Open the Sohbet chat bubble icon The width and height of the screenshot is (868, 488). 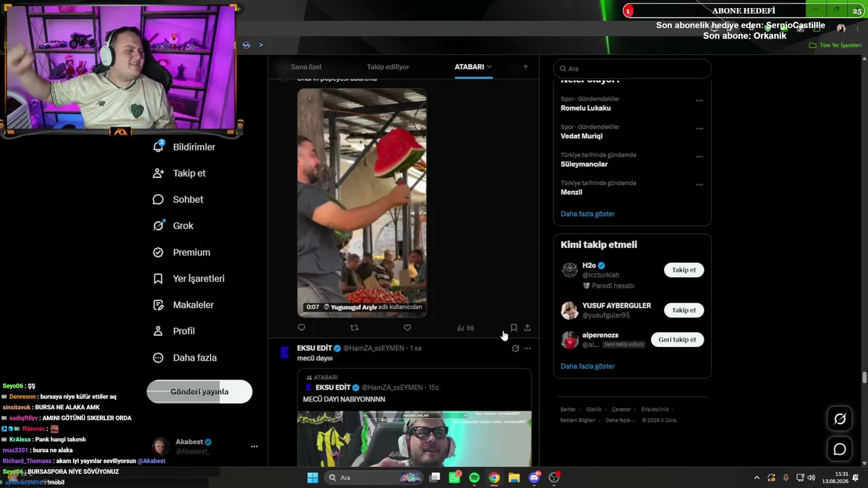click(158, 199)
